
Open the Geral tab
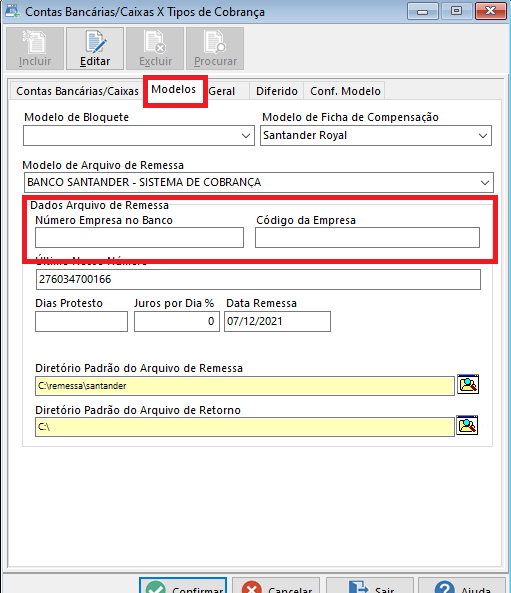(222, 91)
